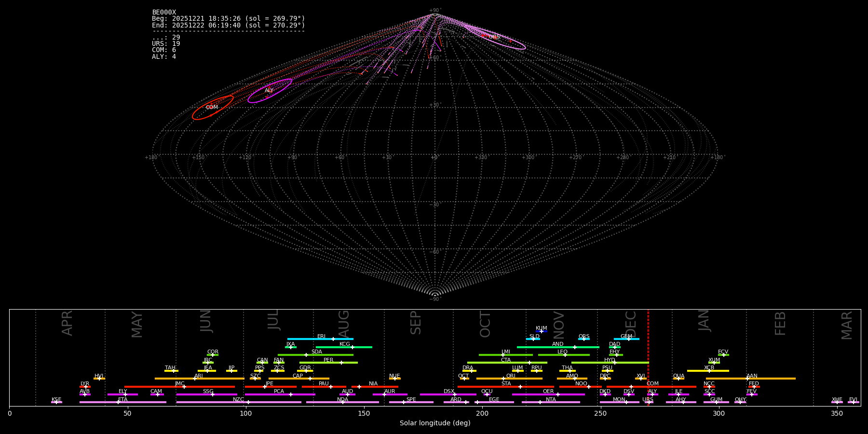Click the KSE shower label in timeline
The image size is (868, 434).
pos(56,400)
